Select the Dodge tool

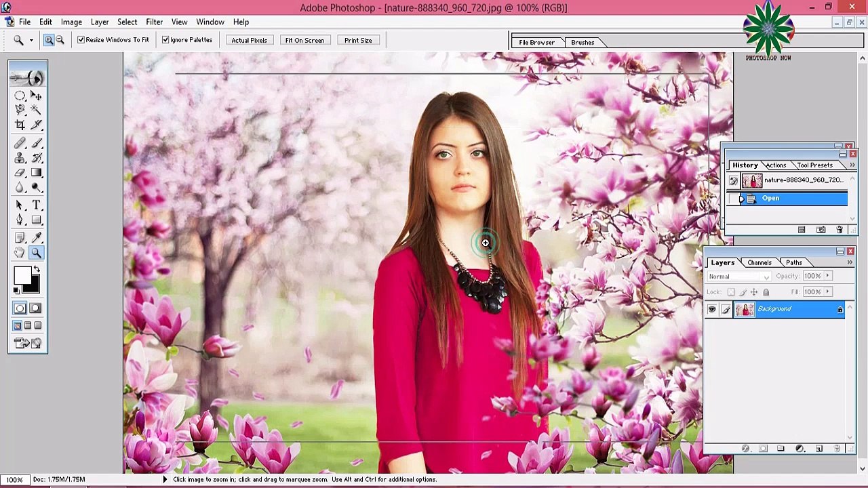(x=36, y=188)
